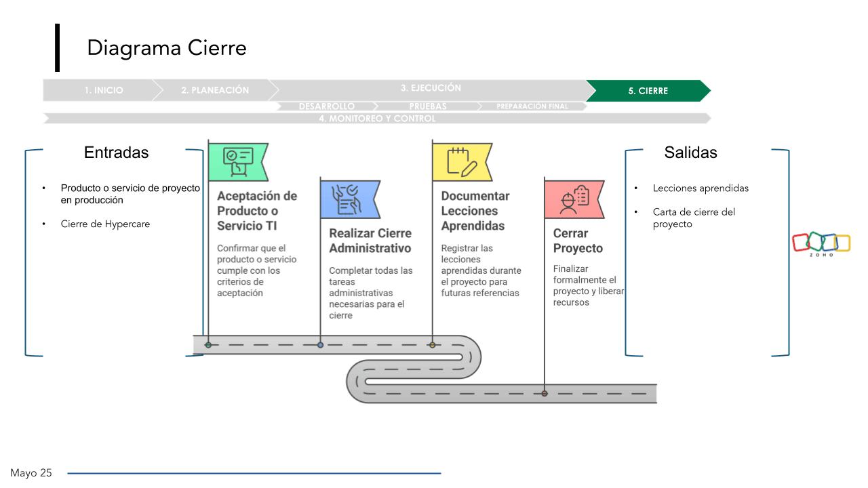Select the 5. CIERRE phase arrow

(648, 91)
